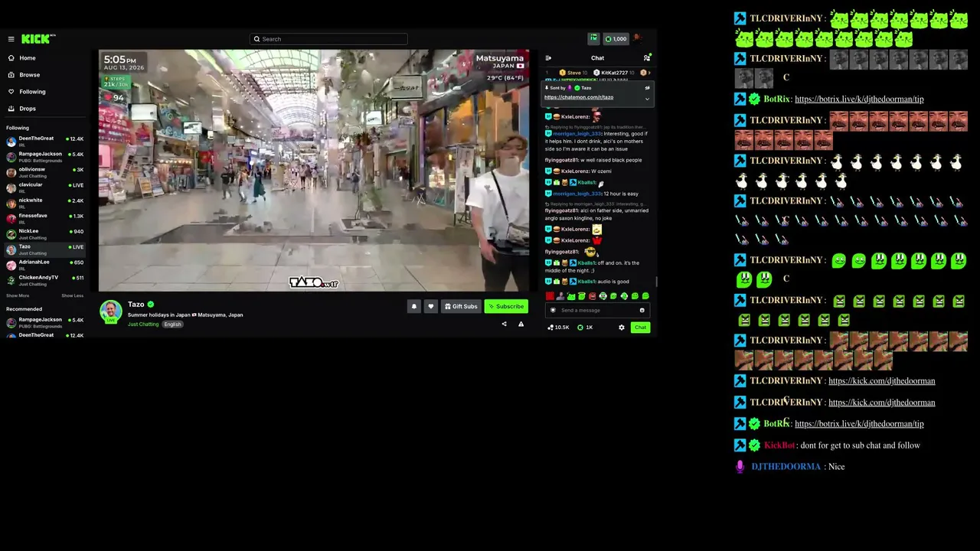Toggle stream notifications bell

pyautogui.click(x=414, y=307)
